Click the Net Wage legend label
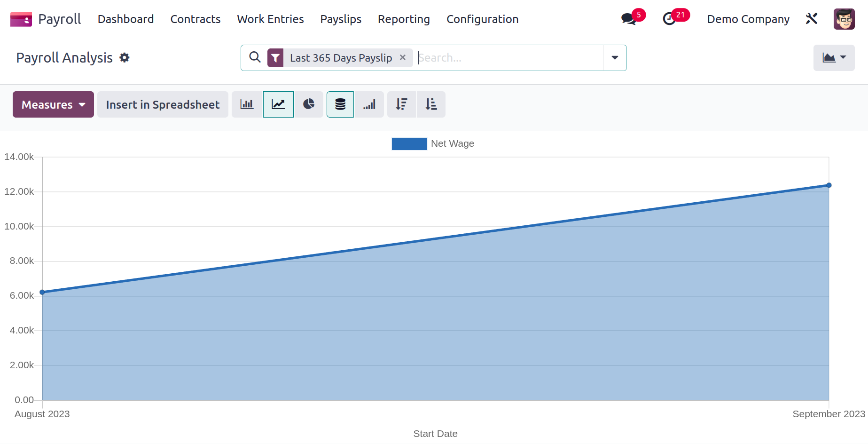The height and width of the screenshot is (444, 868). point(453,143)
